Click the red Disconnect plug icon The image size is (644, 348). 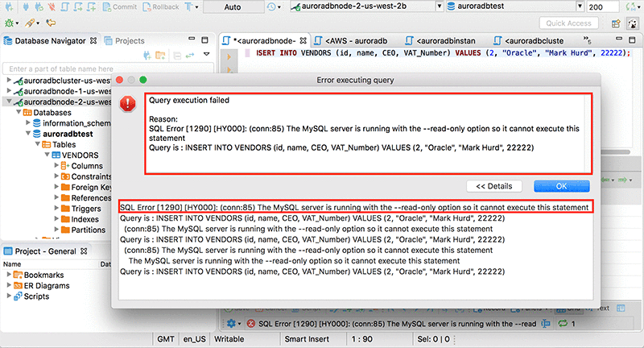point(52,6)
